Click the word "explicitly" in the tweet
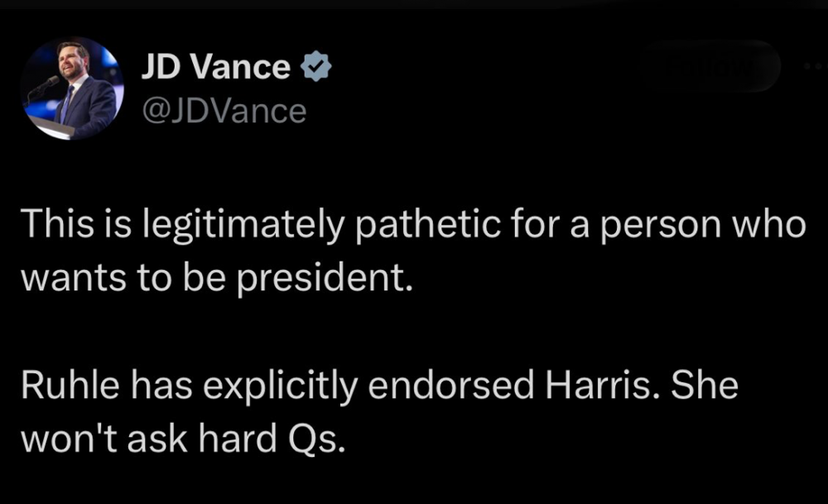Screen dimensions: 828x504 (258, 388)
